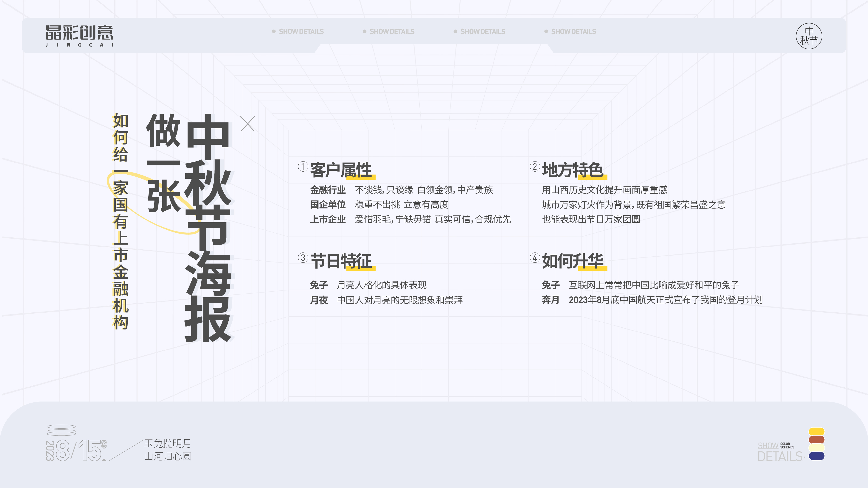
Task: Click the X cross mark beside 中秋节海报
Action: 248,124
